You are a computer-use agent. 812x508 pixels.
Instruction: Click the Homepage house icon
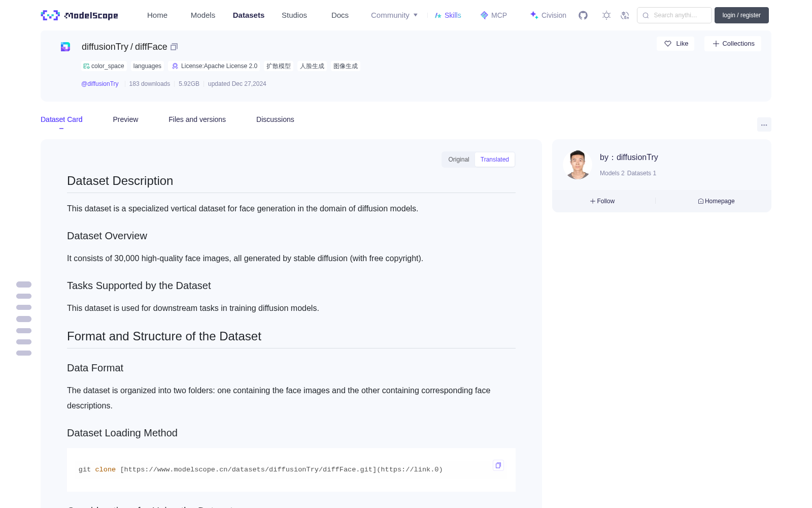701,201
